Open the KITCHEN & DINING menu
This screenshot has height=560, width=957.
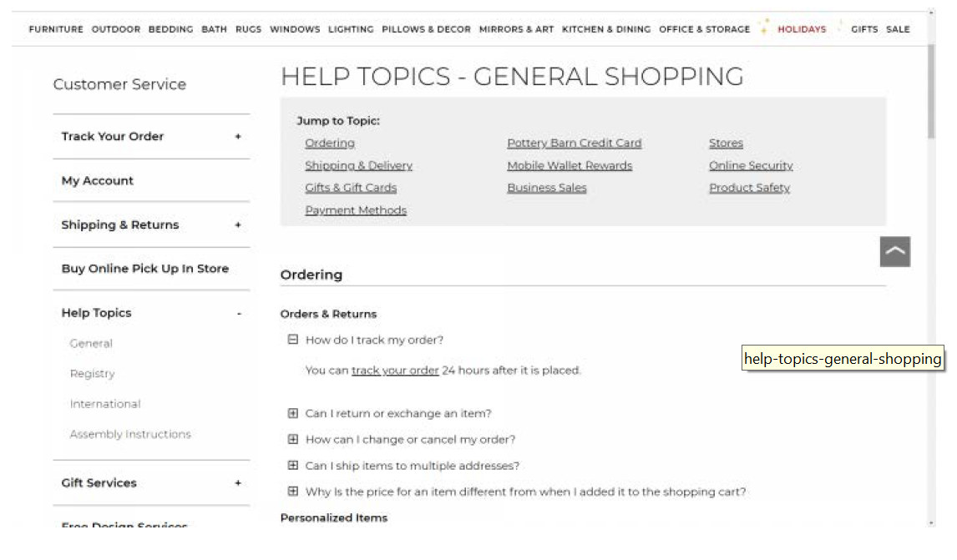[606, 29]
